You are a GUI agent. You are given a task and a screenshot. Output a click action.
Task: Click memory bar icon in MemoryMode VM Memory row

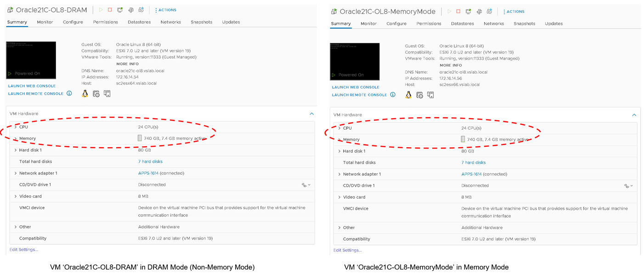(463, 139)
